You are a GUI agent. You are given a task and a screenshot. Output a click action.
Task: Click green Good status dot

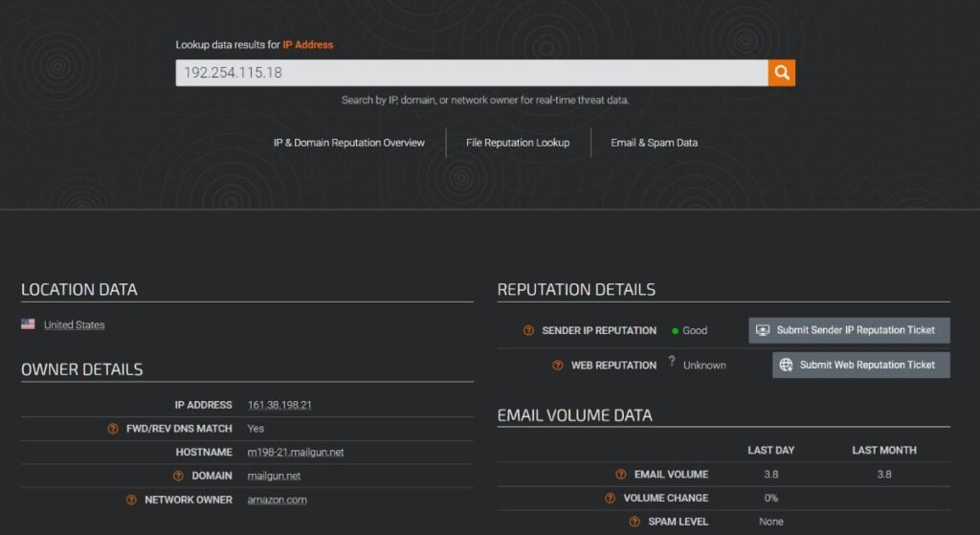675,331
